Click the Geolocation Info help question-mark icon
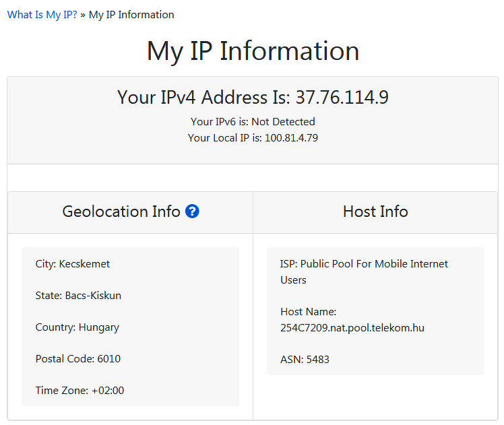This screenshot has width=504, height=425. coord(192,211)
